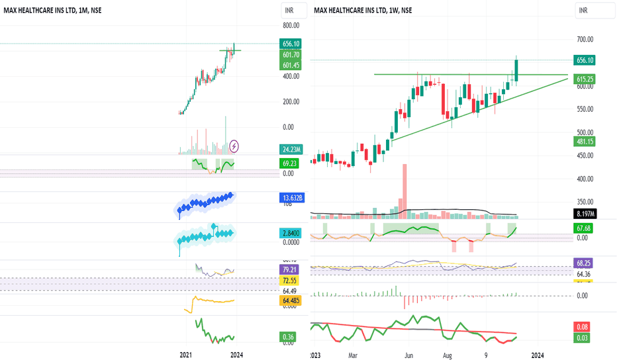
Task: Click the 700.00 price scale value
Action: click(x=585, y=39)
